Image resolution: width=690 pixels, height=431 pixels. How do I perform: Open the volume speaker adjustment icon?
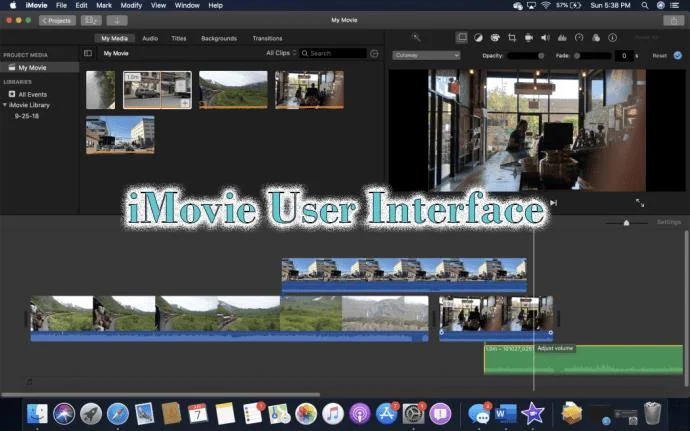545,38
